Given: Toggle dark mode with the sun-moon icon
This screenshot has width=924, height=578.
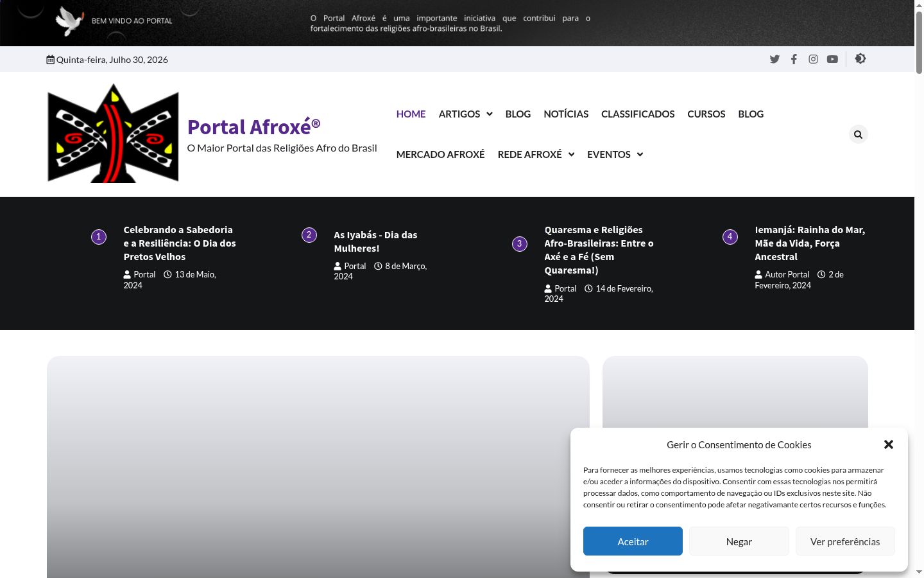Looking at the screenshot, I should (x=860, y=58).
